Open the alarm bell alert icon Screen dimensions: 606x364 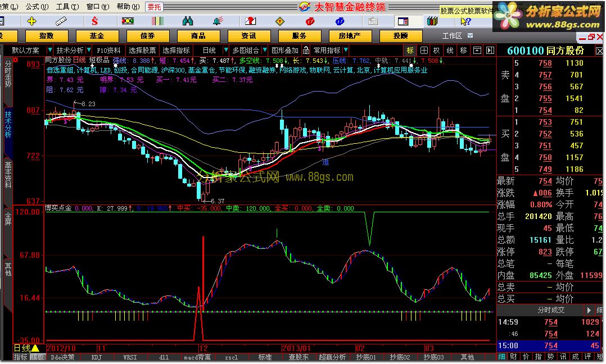[218, 21]
